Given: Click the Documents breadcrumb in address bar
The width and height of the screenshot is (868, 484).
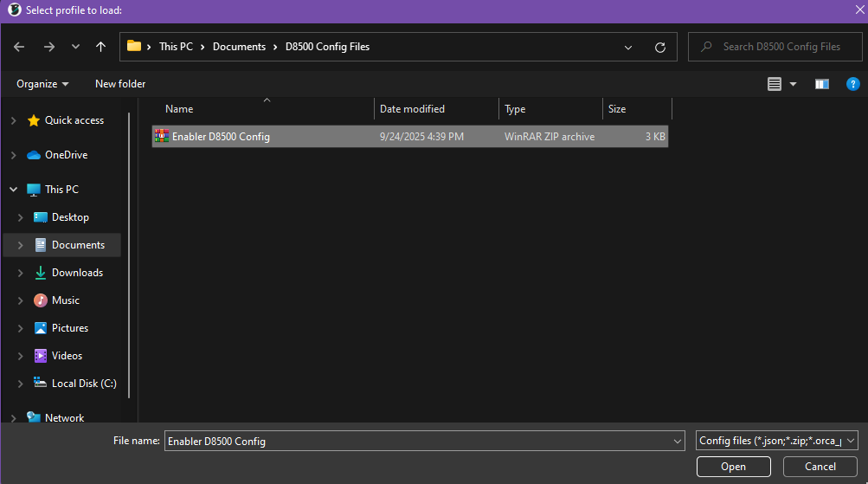Looking at the screenshot, I should (x=239, y=47).
